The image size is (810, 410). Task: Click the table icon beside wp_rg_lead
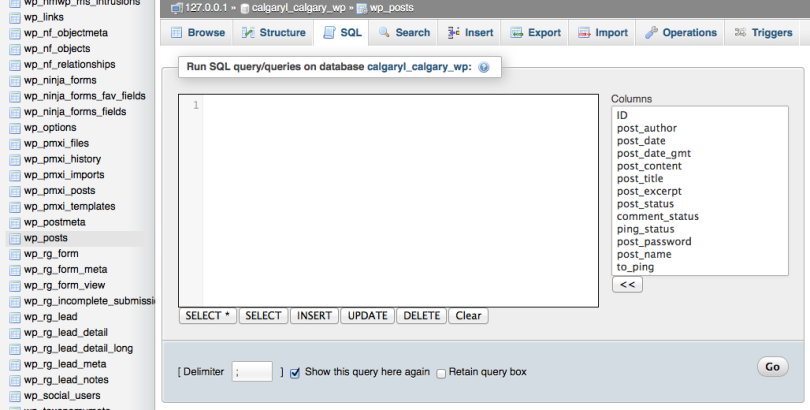tap(15, 317)
